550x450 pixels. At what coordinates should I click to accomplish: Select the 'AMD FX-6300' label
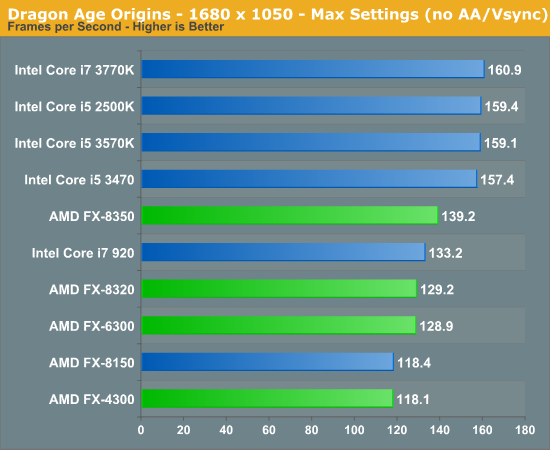tap(92, 326)
